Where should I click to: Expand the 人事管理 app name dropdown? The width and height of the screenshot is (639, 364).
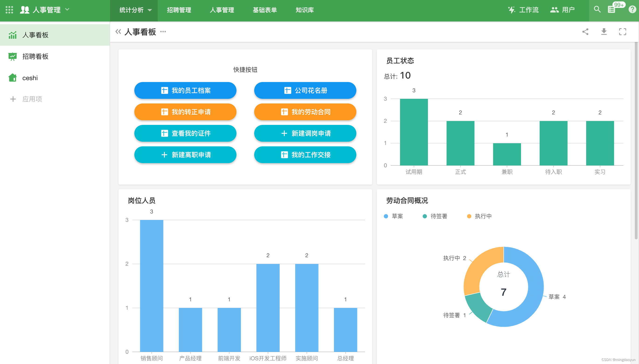[x=67, y=10]
